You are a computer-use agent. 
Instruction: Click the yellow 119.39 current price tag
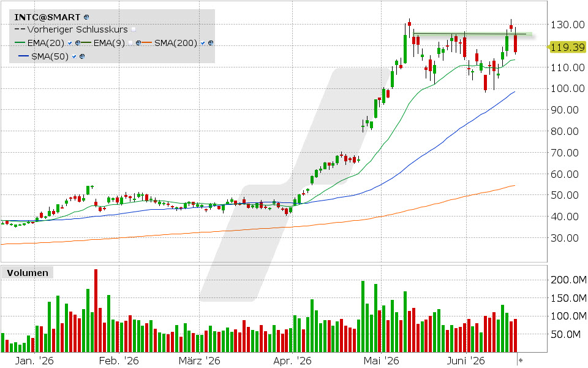click(x=567, y=47)
